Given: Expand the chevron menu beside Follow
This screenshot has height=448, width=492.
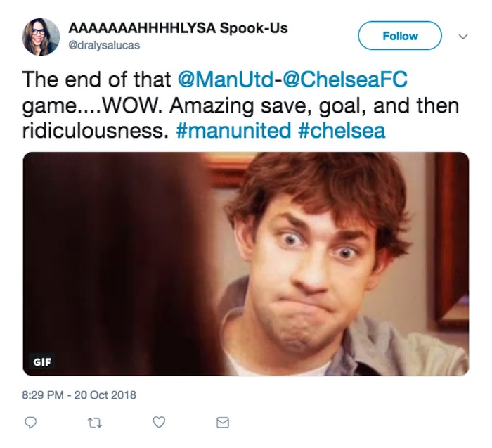Looking at the screenshot, I should click(x=463, y=36).
